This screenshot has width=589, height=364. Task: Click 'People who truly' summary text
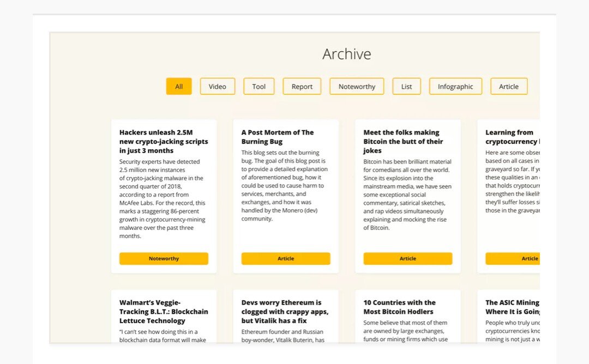pos(513,331)
